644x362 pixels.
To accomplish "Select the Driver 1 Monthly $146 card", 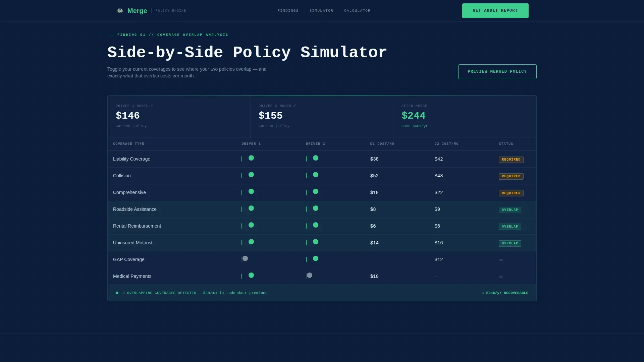I will [179, 117].
